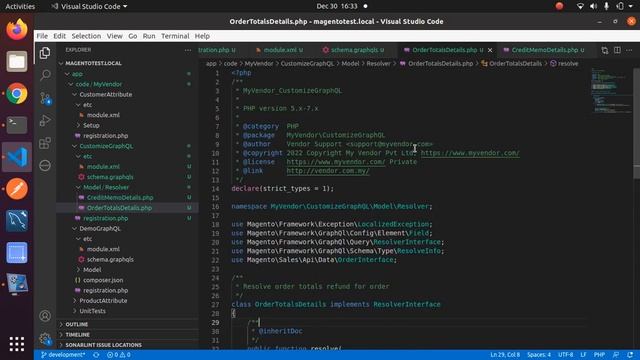Open the Accounts menu icon
The height and width of the screenshot is (360, 640).
click(x=45, y=316)
